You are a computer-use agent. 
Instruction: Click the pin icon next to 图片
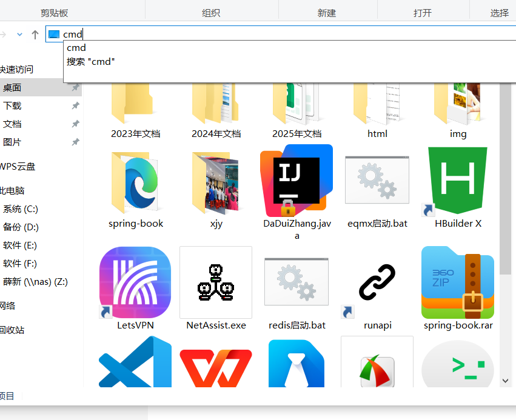click(x=76, y=142)
